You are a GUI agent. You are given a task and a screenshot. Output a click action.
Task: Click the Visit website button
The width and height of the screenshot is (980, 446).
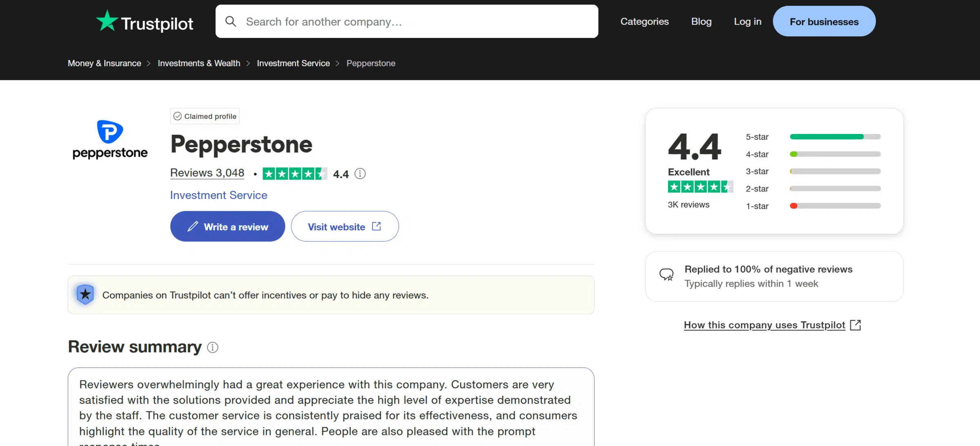[345, 226]
